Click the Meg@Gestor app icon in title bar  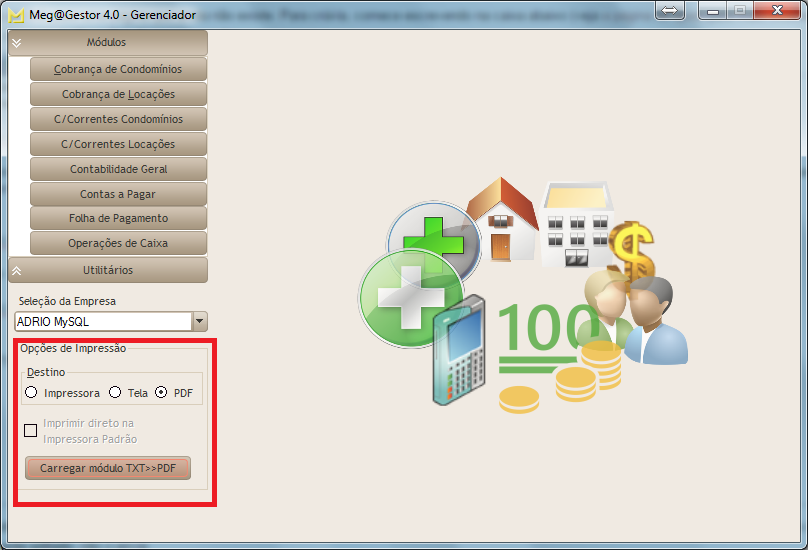(x=15, y=15)
